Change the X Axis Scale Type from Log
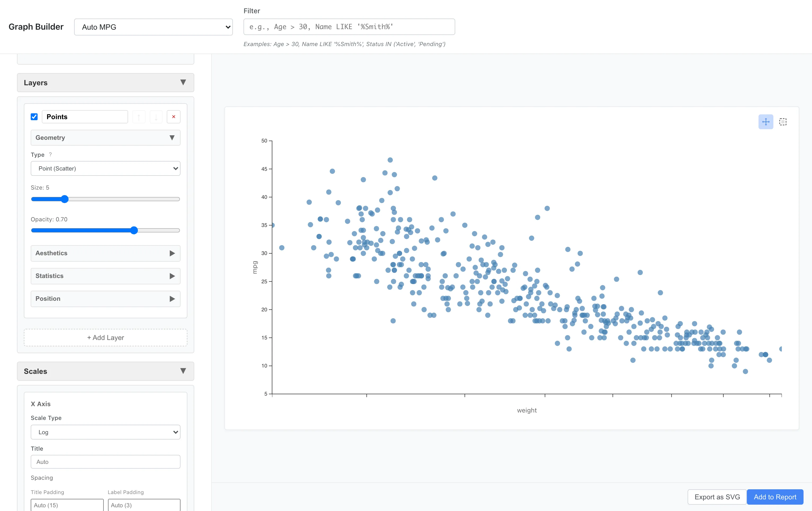 pos(106,432)
